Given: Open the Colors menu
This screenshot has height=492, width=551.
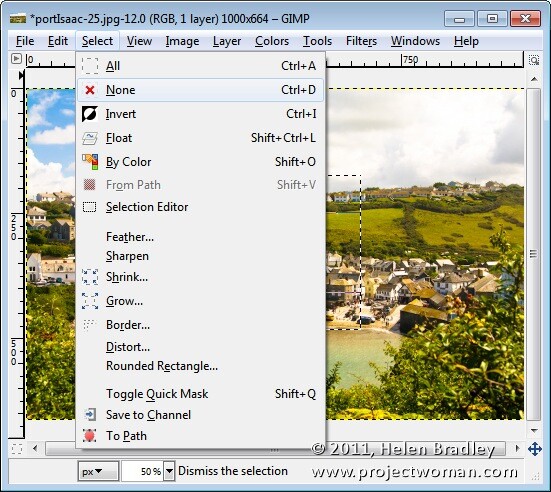Looking at the screenshot, I should tap(272, 41).
